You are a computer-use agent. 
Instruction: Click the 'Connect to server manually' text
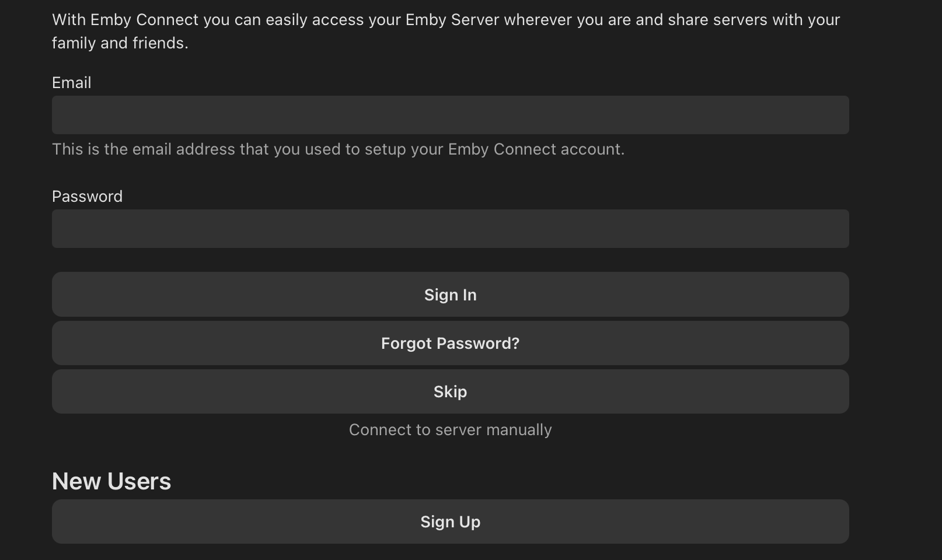(x=450, y=430)
